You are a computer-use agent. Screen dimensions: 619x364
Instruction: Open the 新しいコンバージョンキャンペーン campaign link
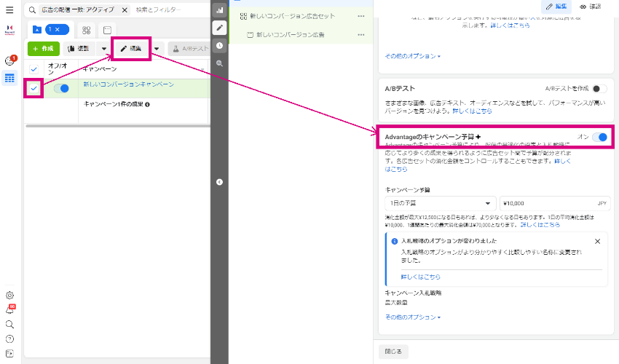[128, 84]
